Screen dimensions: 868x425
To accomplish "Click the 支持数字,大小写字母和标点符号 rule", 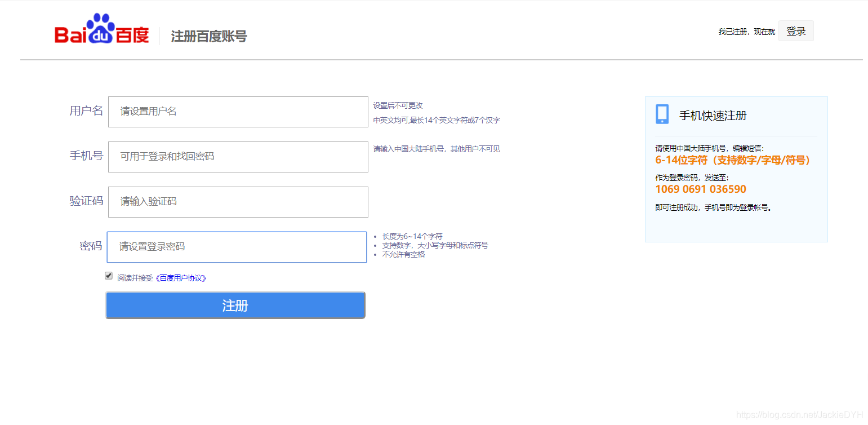I will click(435, 245).
